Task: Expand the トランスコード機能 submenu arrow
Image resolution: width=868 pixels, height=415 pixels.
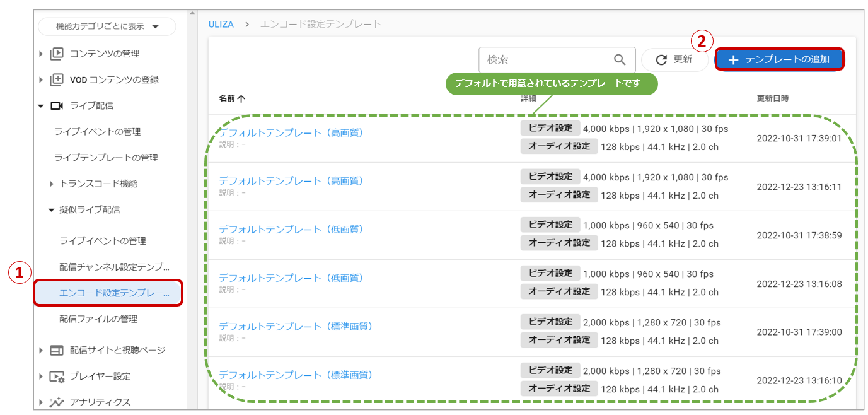Action: click(52, 184)
